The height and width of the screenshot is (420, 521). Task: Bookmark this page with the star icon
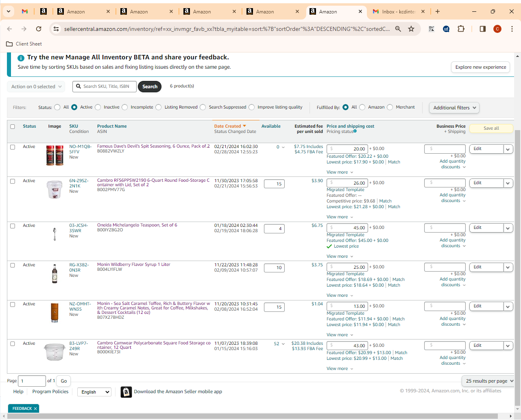tap(411, 29)
